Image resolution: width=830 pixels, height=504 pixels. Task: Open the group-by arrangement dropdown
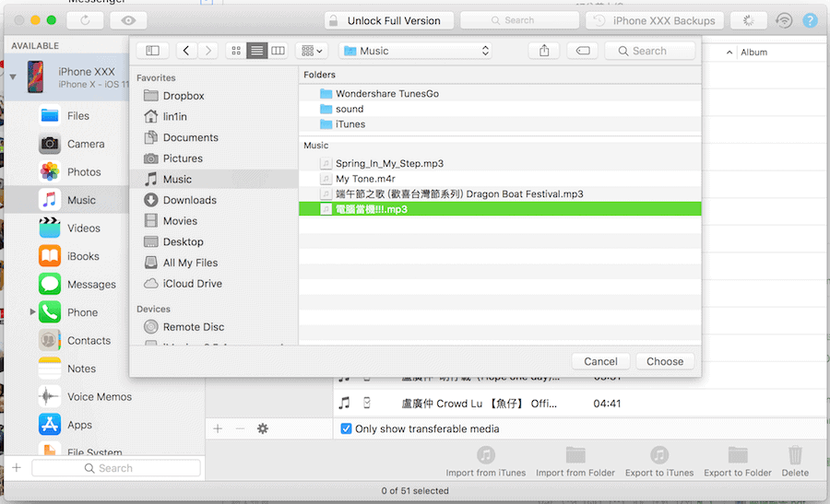click(312, 51)
